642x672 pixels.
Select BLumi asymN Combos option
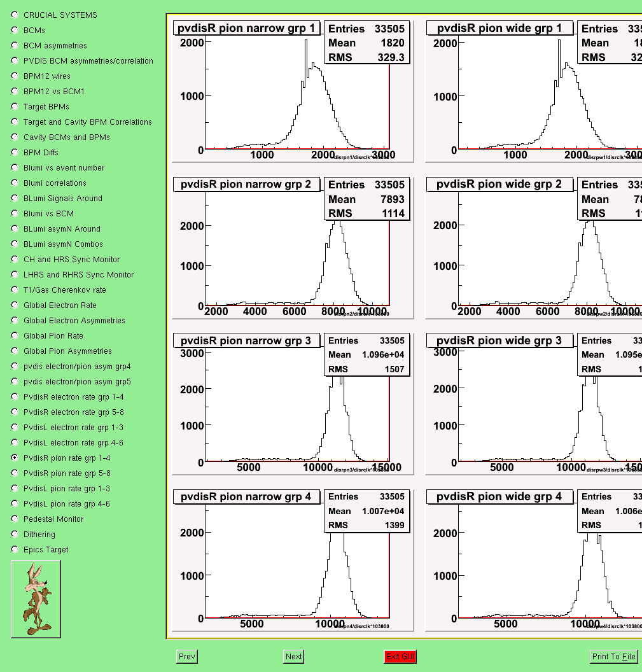(15, 244)
